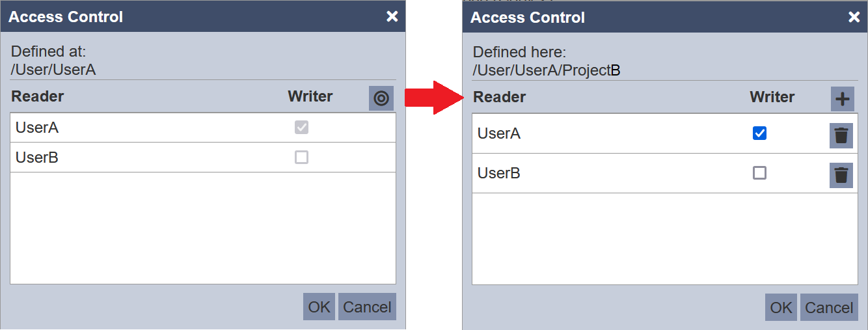The image size is (868, 330).
Task: Select UserB row in left reader list
Action: click(203, 158)
